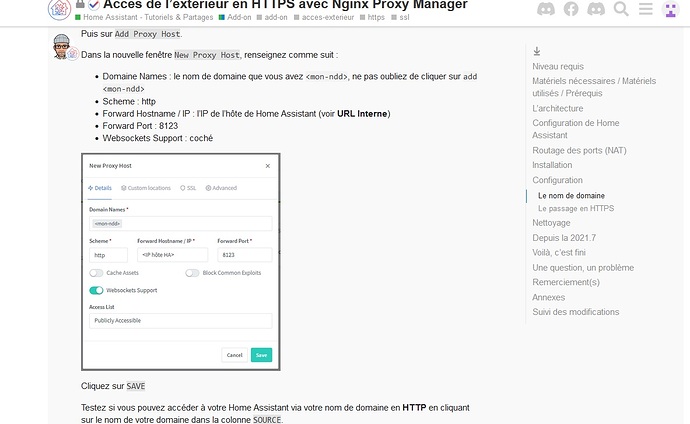Click the Websockets Support : coché bullet

[158, 138]
